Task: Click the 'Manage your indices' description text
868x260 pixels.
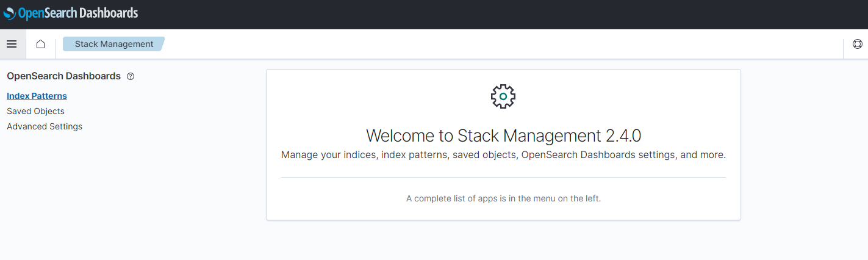Action: pyautogui.click(x=503, y=155)
